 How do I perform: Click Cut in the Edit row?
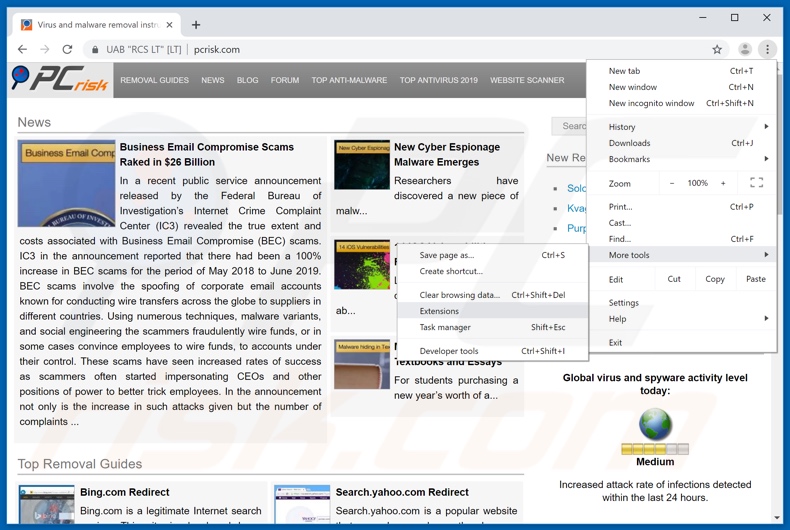tap(674, 279)
